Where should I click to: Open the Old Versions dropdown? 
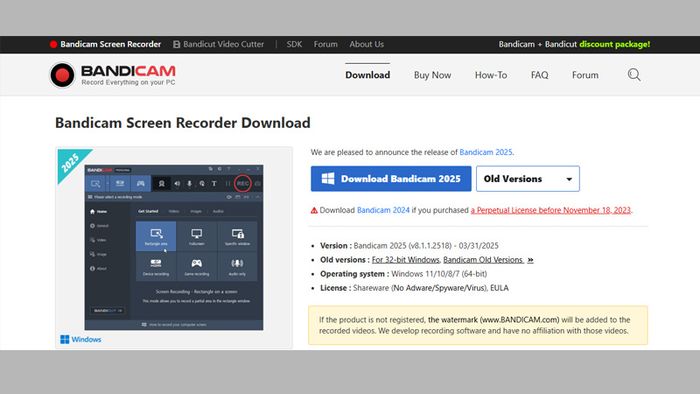click(x=528, y=178)
